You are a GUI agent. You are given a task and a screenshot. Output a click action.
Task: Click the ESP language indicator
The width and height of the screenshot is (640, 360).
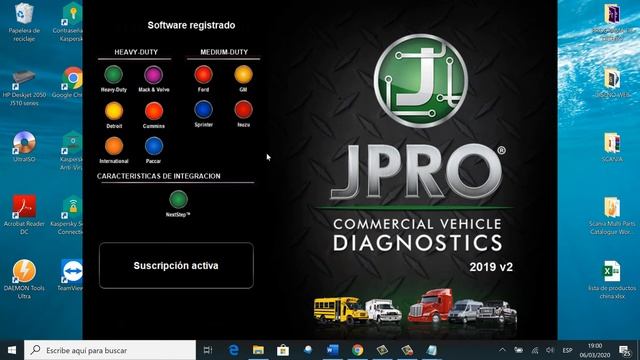(567, 351)
